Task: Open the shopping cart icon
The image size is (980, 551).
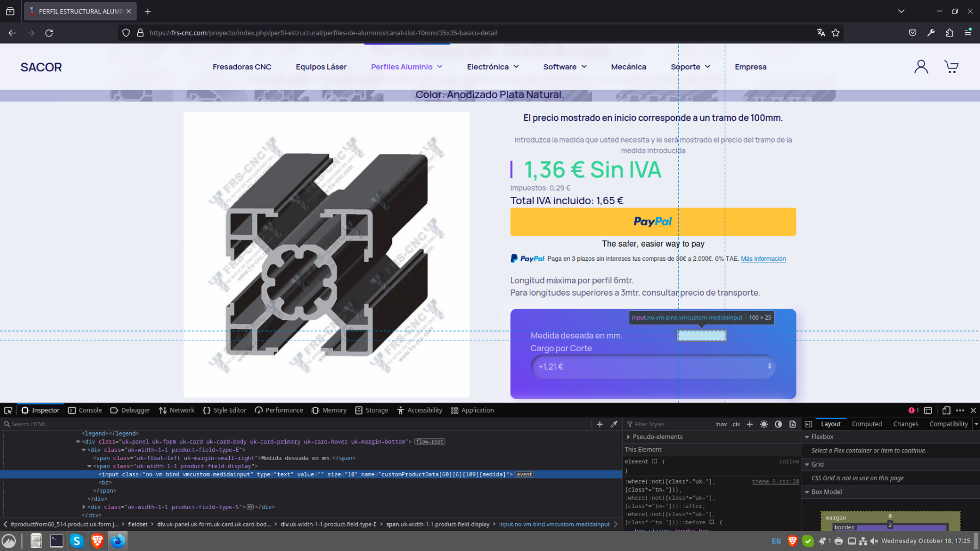Action: click(951, 67)
